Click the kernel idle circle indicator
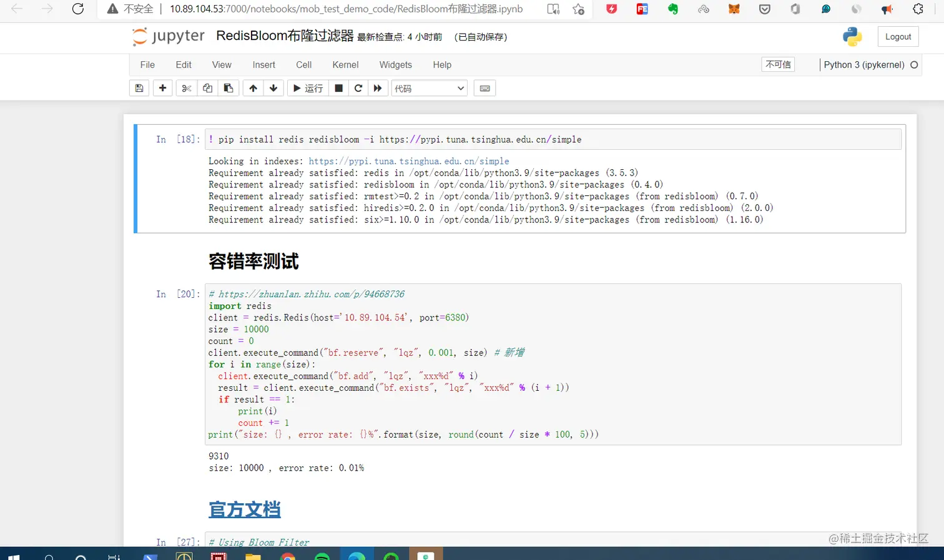Image resolution: width=944 pixels, height=560 pixels. tap(914, 65)
